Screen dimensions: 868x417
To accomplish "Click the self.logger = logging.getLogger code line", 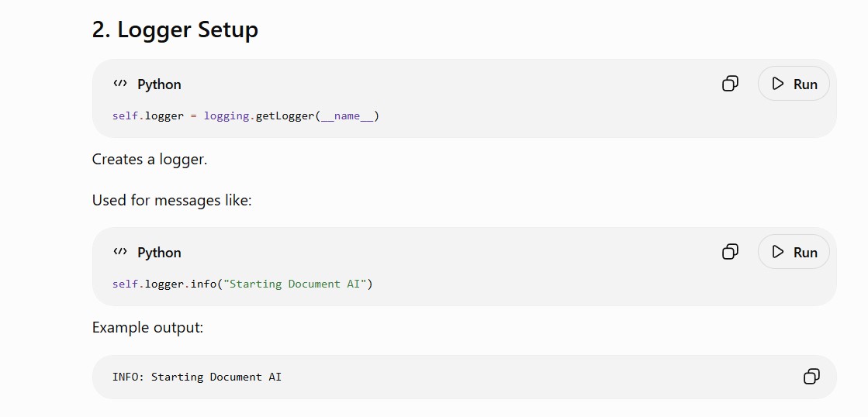I will (246, 116).
